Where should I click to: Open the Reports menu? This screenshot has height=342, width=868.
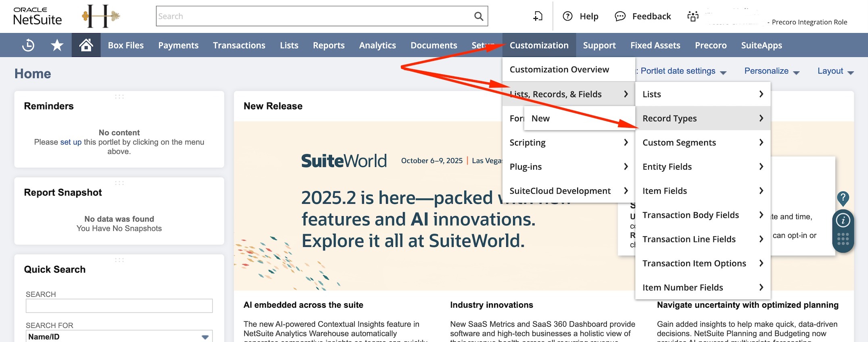click(329, 45)
